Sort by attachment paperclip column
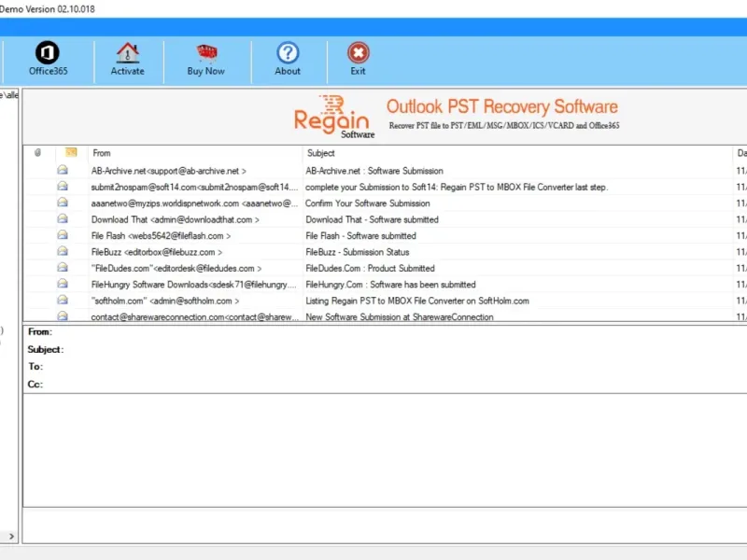This screenshot has width=747, height=560. (37, 153)
